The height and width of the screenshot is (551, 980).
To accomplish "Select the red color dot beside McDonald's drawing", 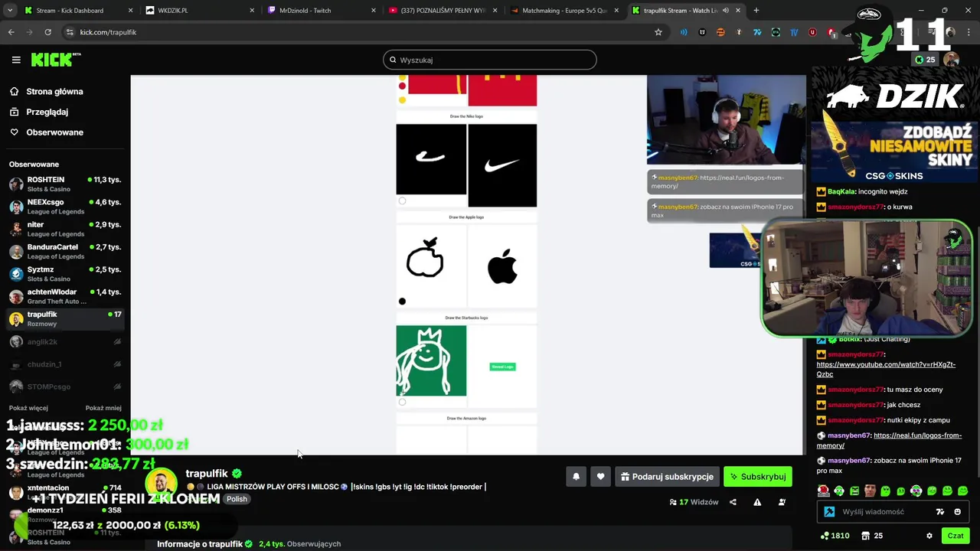I will [x=402, y=86].
